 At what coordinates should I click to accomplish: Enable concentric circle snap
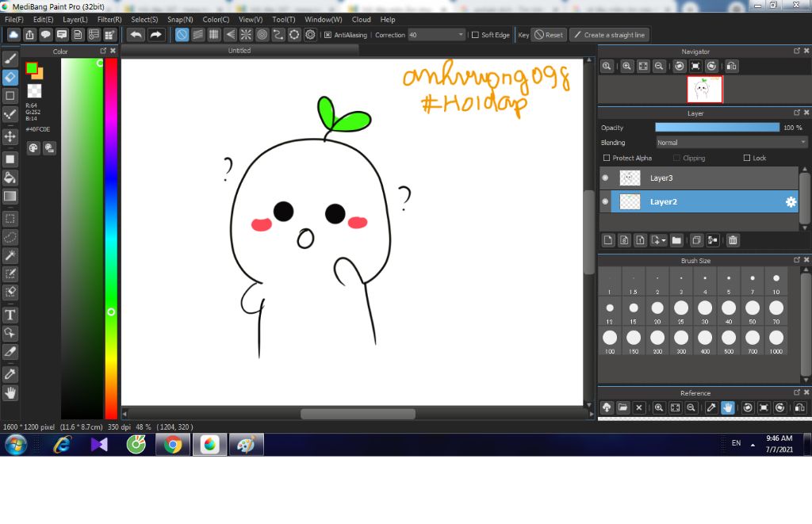pos(262,35)
